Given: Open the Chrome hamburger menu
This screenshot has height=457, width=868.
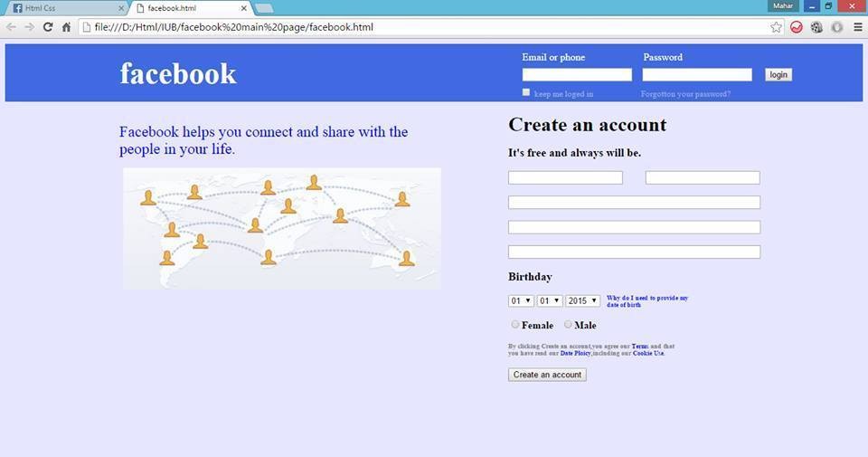Looking at the screenshot, I should click(x=857, y=27).
